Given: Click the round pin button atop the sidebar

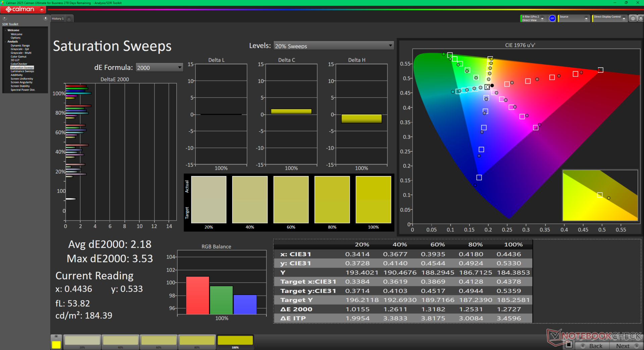Looking at the screenshot, I should coord(5,18).
